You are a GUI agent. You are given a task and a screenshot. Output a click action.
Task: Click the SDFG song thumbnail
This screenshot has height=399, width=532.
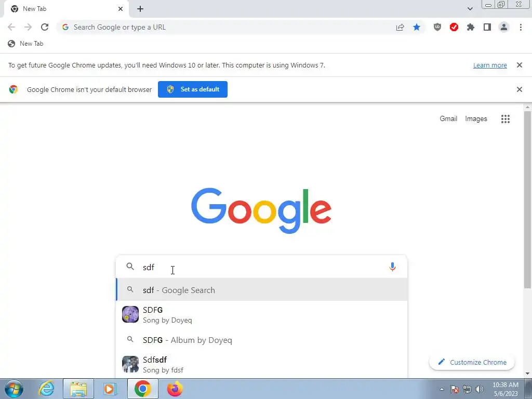(130, 314)
